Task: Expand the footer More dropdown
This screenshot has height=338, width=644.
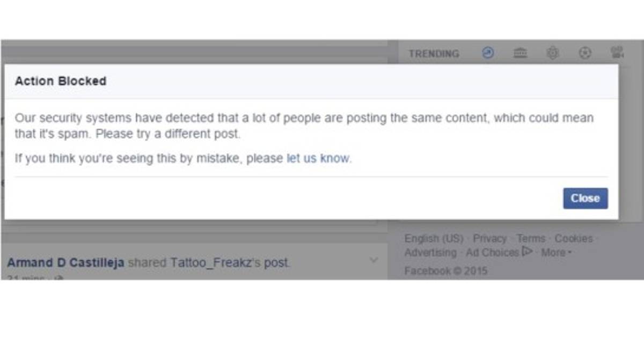Action: (x=556, y=252)
